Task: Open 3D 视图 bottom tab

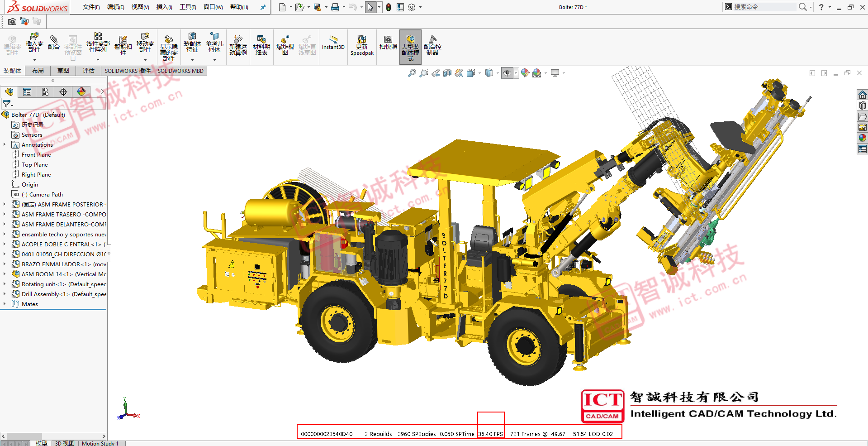Action: click(65, 443)
